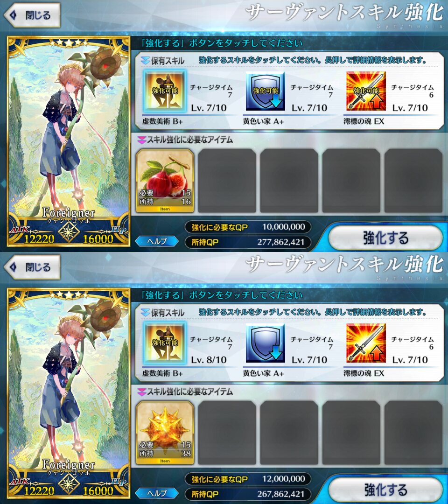Select 澪標の魂 EX sword skill in top panel

366,91
